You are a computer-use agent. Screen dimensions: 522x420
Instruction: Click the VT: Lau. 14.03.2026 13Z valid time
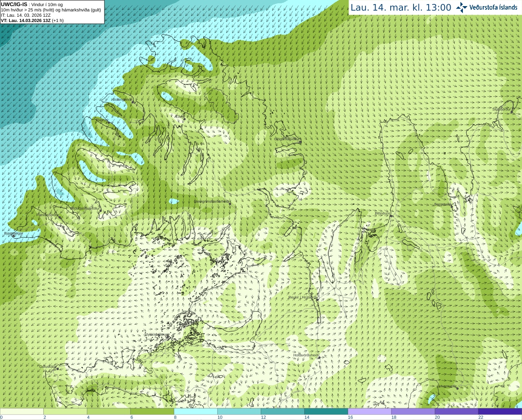[32, 20]
